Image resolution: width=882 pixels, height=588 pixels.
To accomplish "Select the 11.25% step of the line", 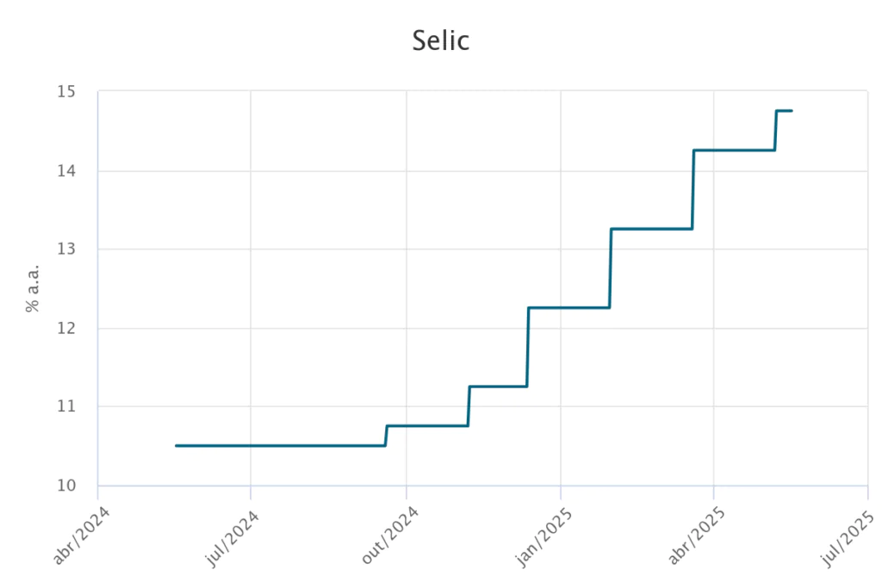I will tap(498, 387).
